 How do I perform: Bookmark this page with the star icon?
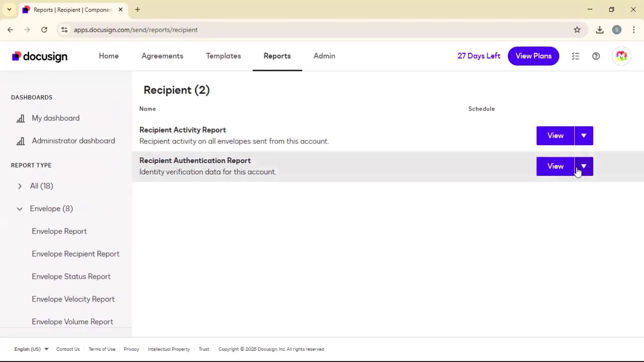(x=577, y=30)
